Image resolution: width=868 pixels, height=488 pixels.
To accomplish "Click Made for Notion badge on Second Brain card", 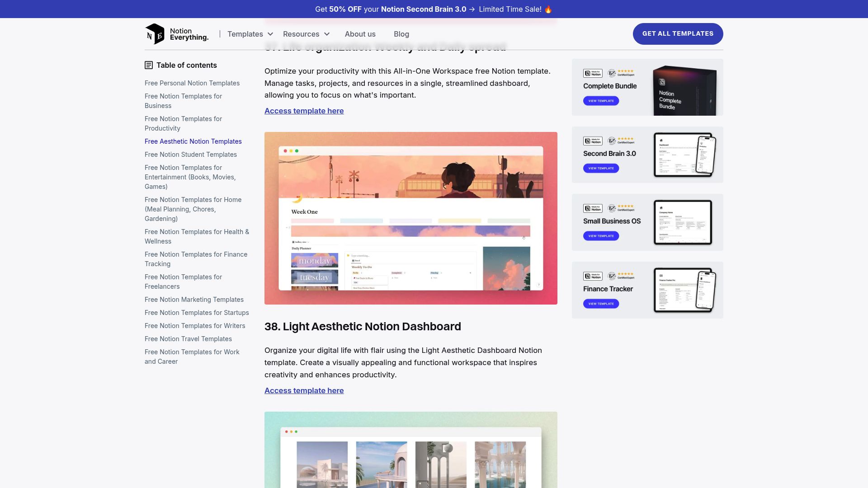I will pyautogui.click(x=593, y=141).
